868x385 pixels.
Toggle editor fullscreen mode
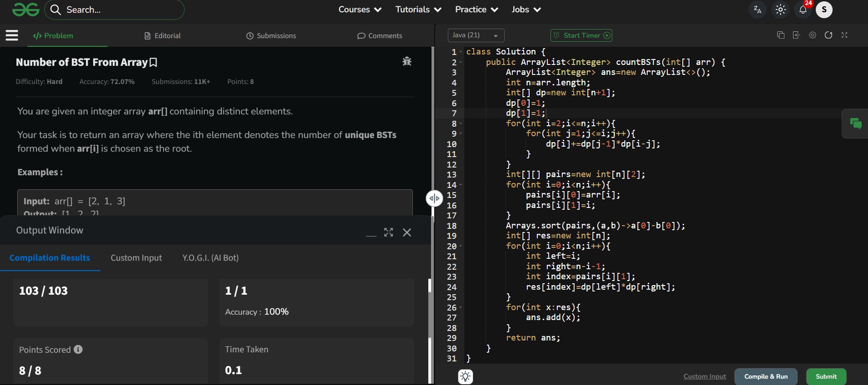pos(844,35)
